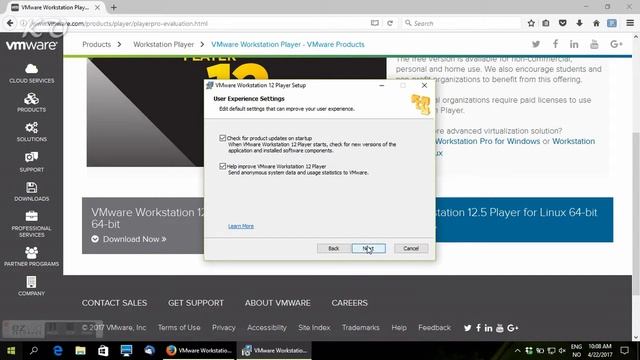Click Next in the setup wizard
640x360 pixels.
[369, 248]
